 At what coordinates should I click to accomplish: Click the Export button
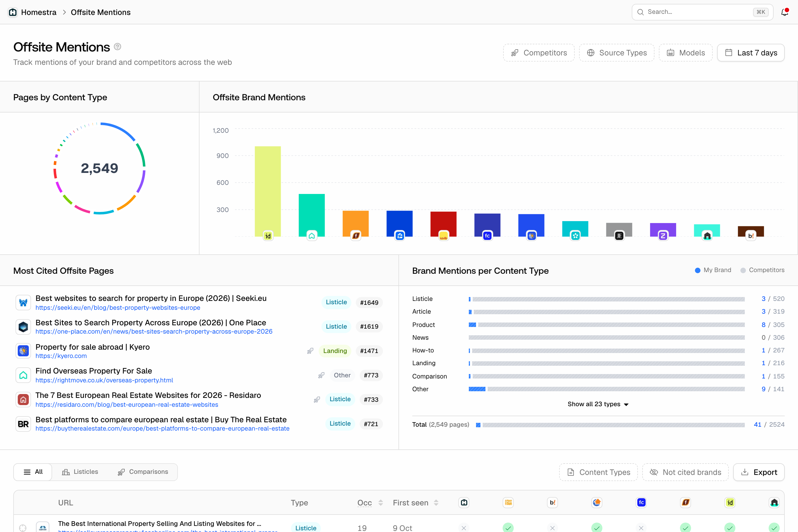coord(759,472)
